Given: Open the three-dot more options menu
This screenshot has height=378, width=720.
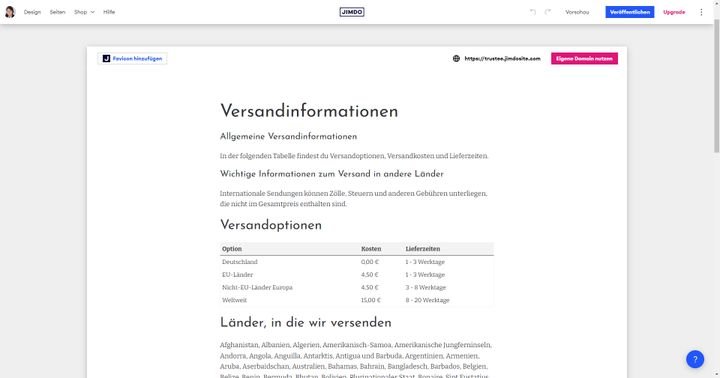Looking at the screenshot, I should pos(701,12).
